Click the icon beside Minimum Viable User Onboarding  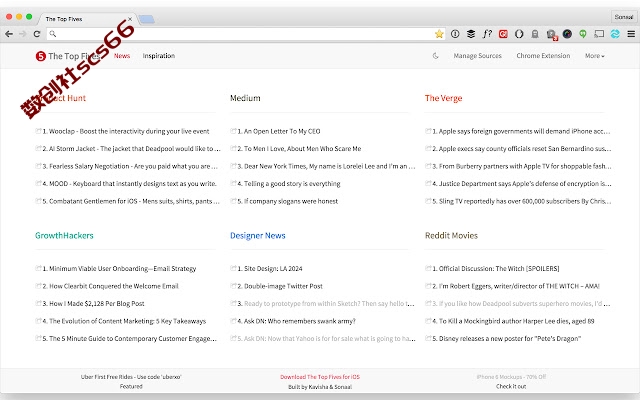[38, 268]
